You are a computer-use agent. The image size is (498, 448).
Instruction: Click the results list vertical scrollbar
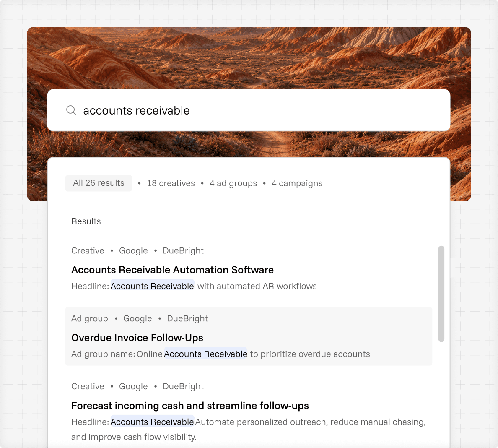coord(441,294)
